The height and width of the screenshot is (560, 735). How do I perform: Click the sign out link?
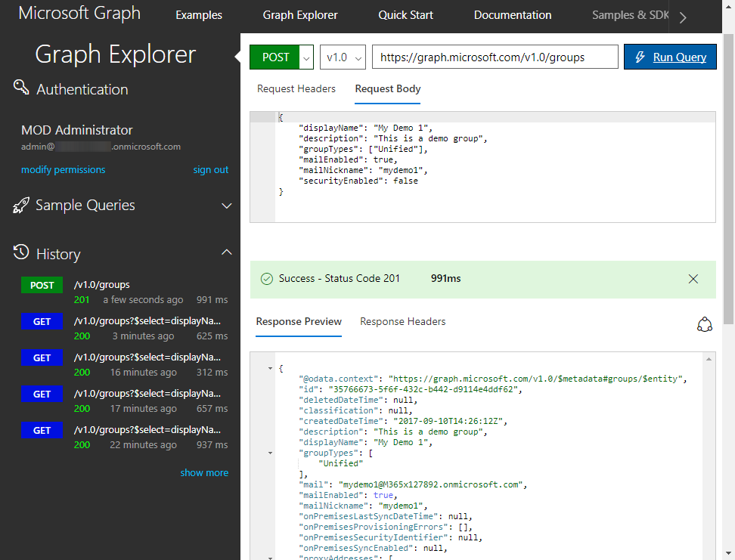210,170
